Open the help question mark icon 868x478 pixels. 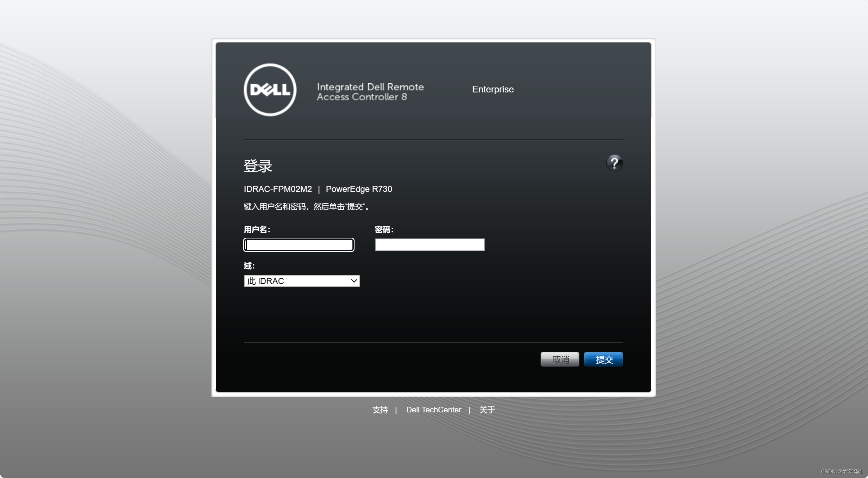[x=614, y=163]
